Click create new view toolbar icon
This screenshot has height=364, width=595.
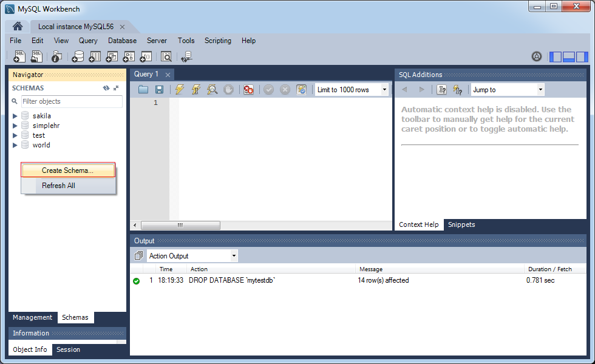[112, 56]
